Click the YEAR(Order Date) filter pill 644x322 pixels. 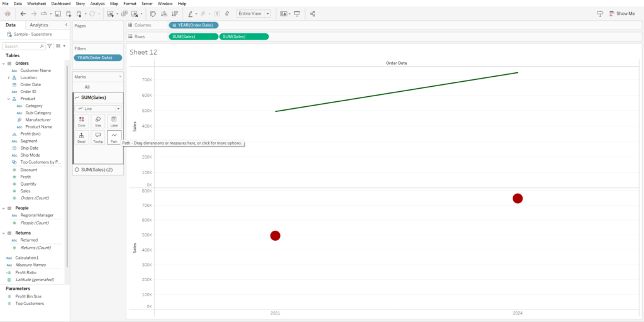[97, 58]
